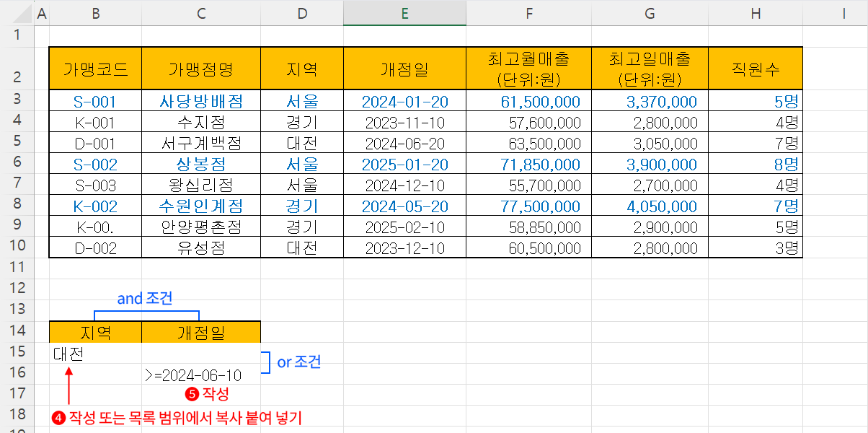868x433 pixels.
Task: Select the 사당방배점 cell
Action: (x=201, y=100)
